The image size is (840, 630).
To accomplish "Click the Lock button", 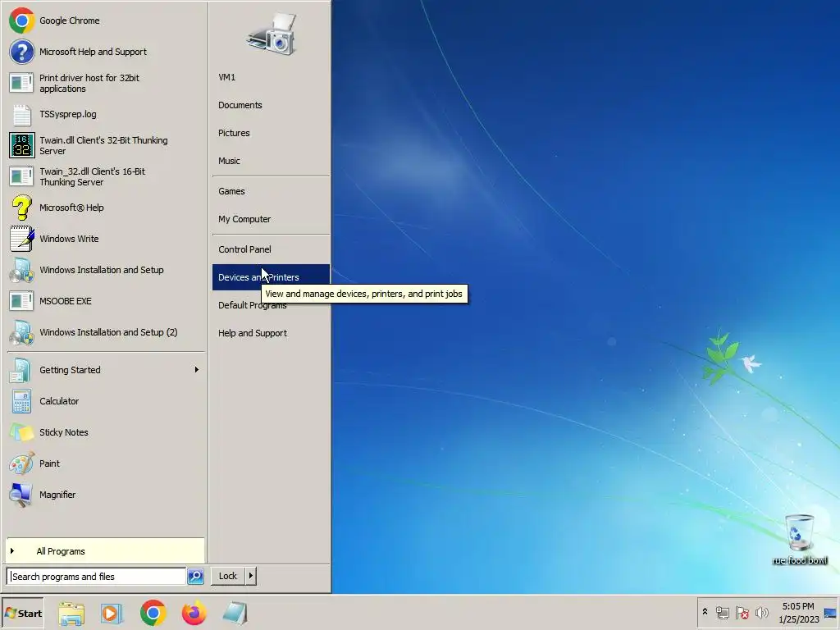I will point(228,576).
